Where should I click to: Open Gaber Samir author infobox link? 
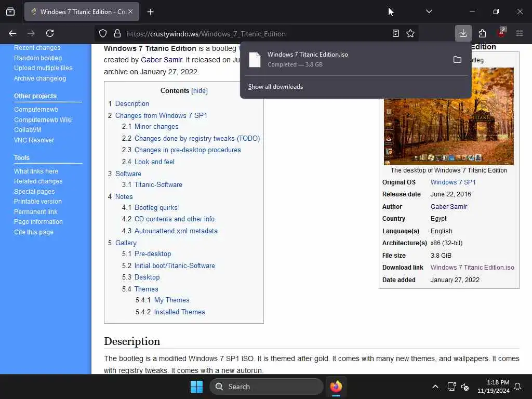pos(449,207)
